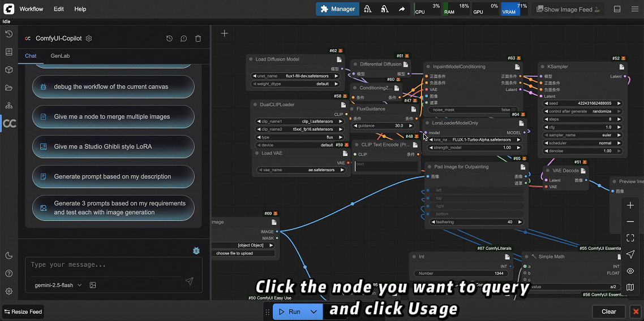Open the model library cube icon
This screenshot has width=644, height=321.
(x=8, y=70)
